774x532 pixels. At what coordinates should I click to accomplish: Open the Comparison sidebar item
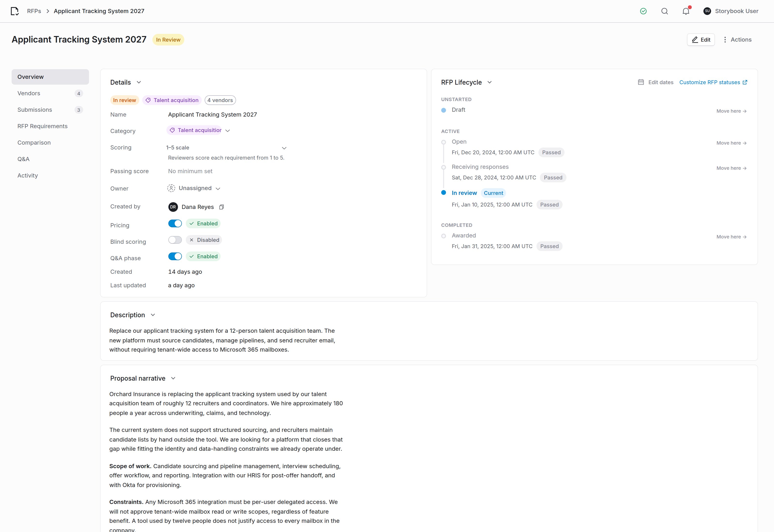pyautogui.click(x=50, y=143)
